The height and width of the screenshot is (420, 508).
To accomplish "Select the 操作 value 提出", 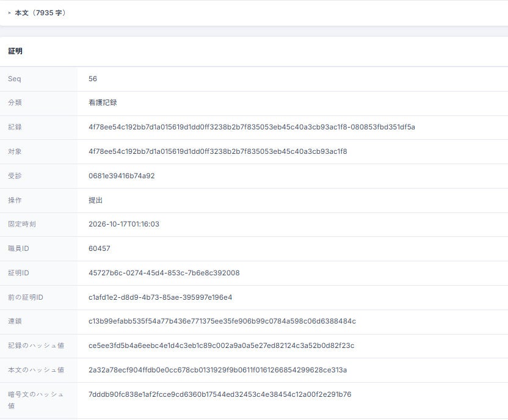I will [x=96, y=200].
